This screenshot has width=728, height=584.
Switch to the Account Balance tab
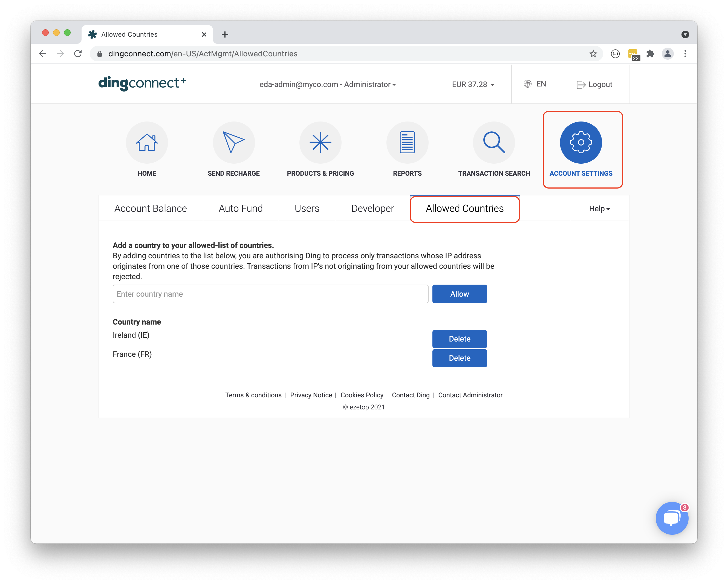[x=151, y=208]
